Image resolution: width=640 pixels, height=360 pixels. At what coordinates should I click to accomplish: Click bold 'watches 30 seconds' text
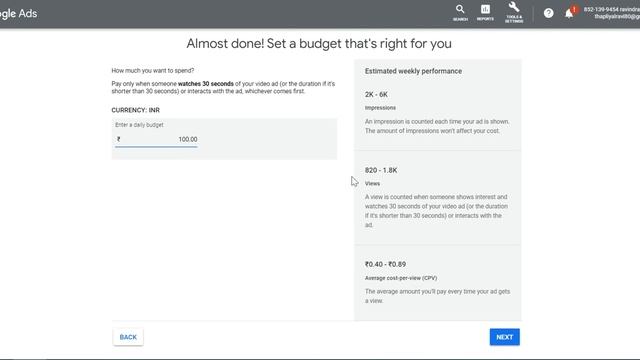(206, 84)
